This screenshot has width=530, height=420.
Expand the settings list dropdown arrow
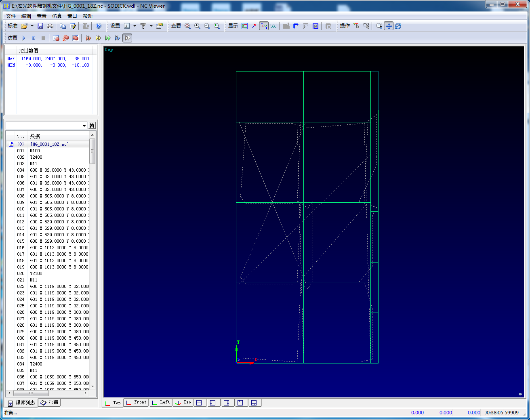coord(135,26)
